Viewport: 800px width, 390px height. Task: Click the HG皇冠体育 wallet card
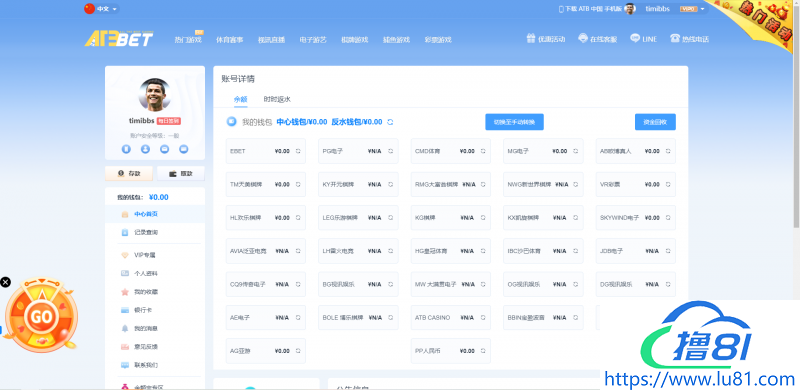(x=451, y=251)
